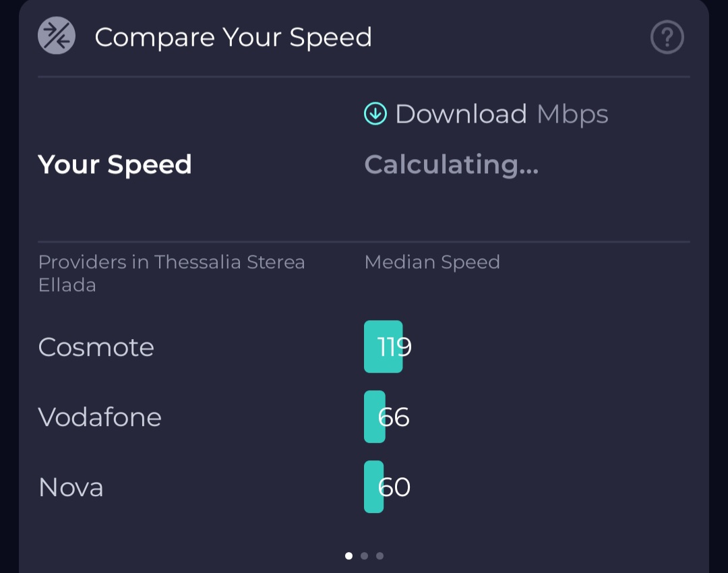
Task: Click the Nova 60 speed bar
Action: (373, 487)
